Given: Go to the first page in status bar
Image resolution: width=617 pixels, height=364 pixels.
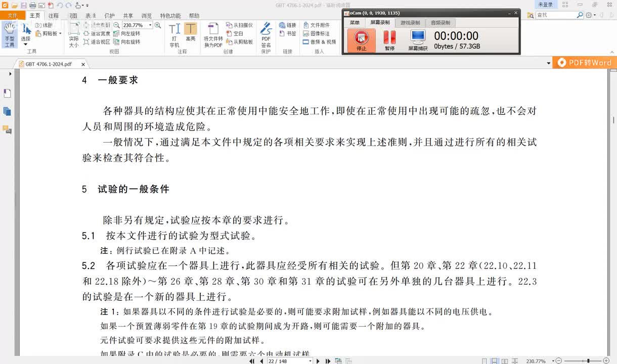Looking at the screenshot, I should pyautogui.click(x=252, y=361).
